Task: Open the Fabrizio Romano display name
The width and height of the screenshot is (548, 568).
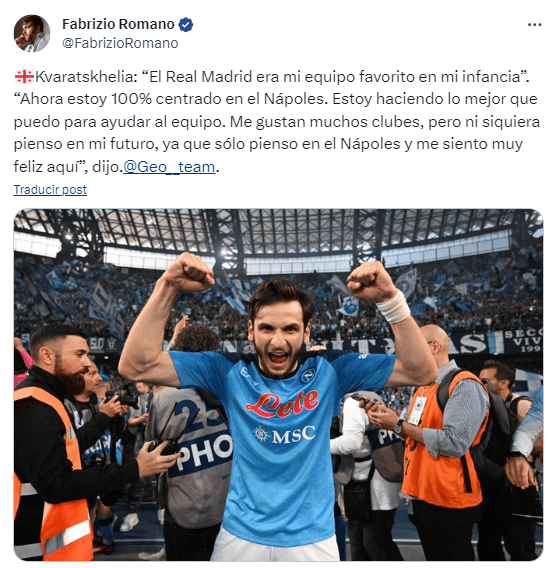Action: [118, 24]
